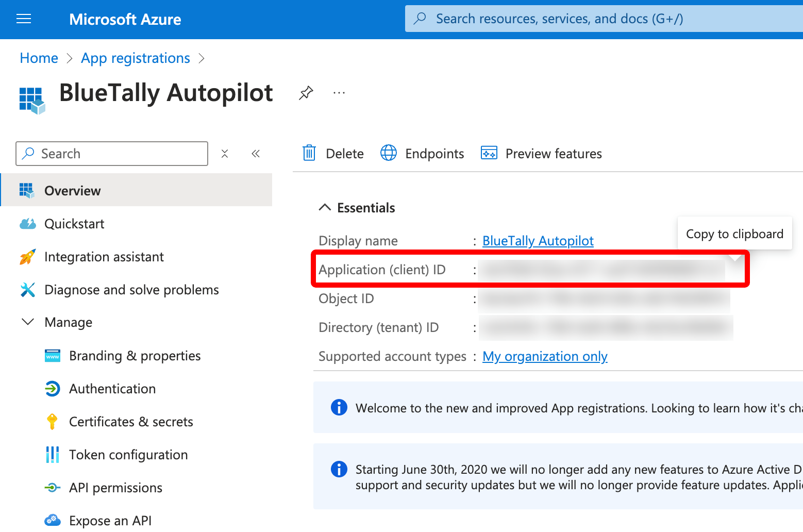
Task: Click the Delete toolbar button
Action: [x=333, y=154]
